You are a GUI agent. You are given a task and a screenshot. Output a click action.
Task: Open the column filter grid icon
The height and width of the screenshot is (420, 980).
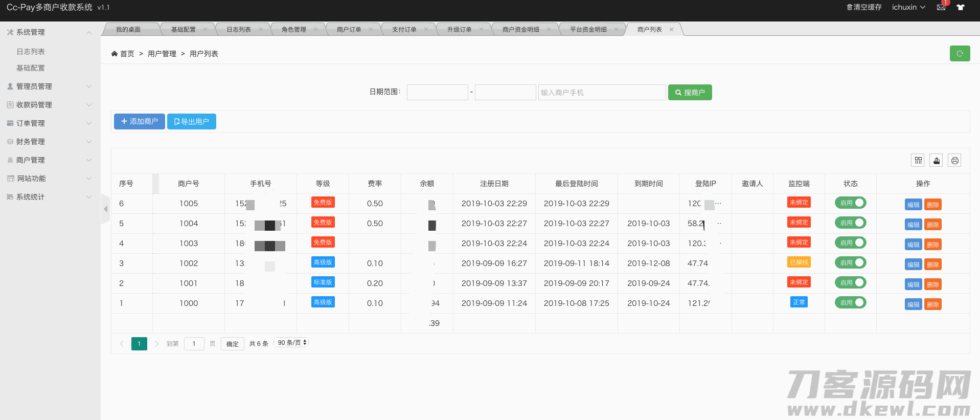918,161
